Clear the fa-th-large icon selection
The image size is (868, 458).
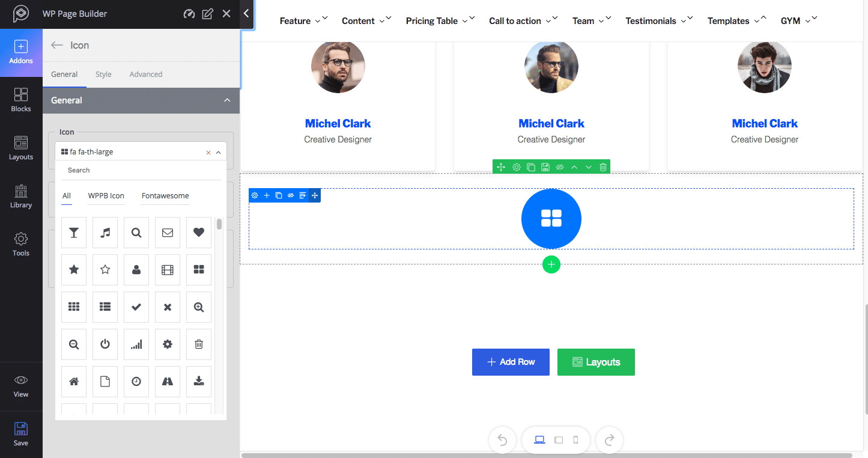(208, 152)
